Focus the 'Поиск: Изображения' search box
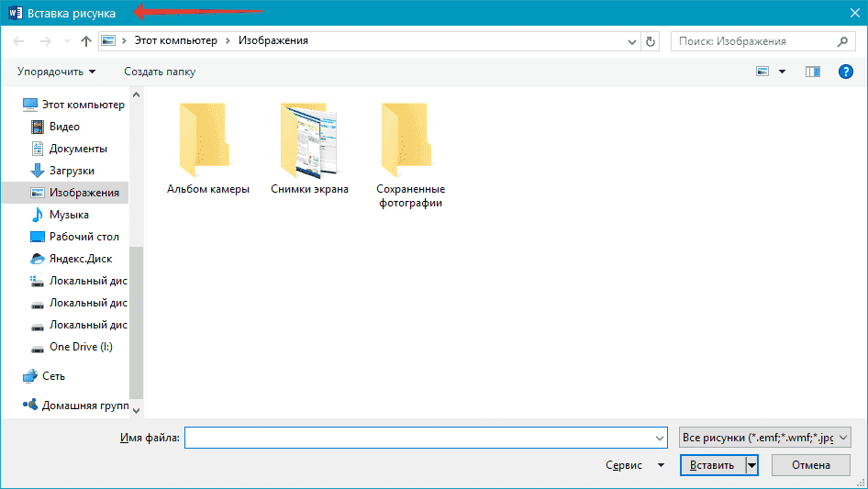 [x=763, y=41]
